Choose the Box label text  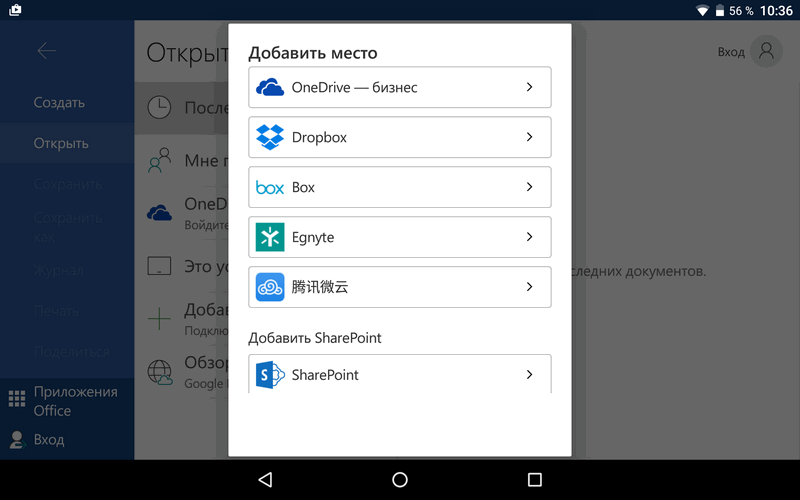click(303, 187)
